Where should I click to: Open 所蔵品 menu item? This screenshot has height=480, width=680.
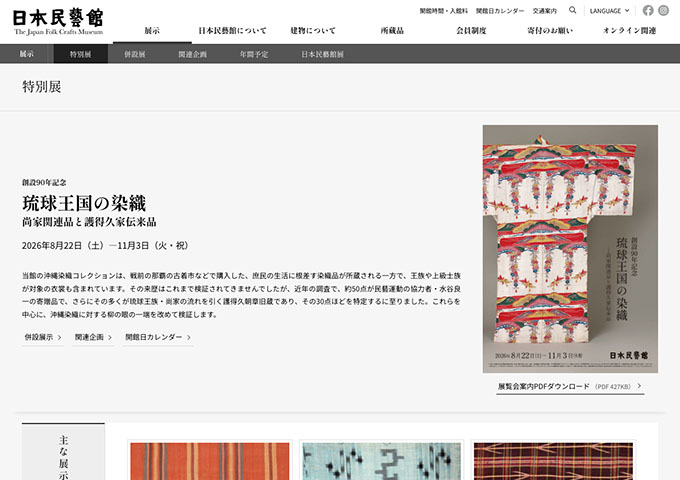pos(392,31)
